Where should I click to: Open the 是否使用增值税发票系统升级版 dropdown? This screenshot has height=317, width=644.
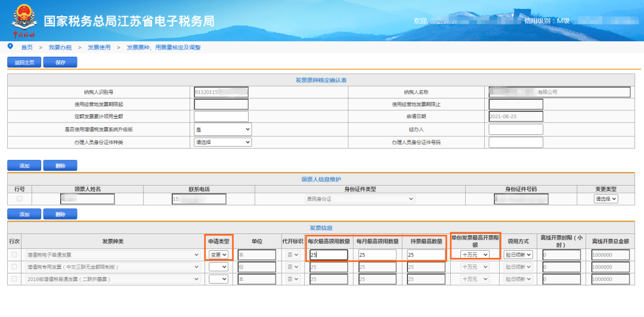222,129
